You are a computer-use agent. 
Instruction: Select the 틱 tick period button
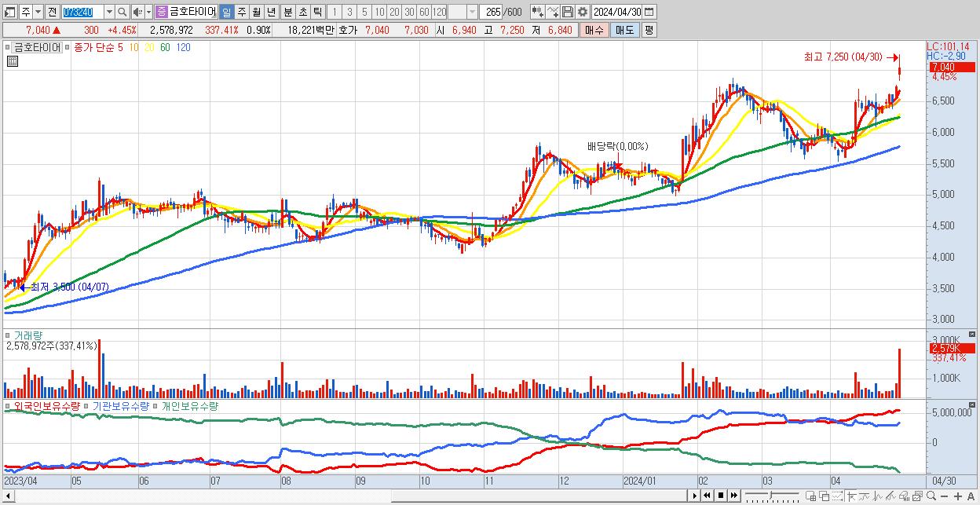pos(317,12)
